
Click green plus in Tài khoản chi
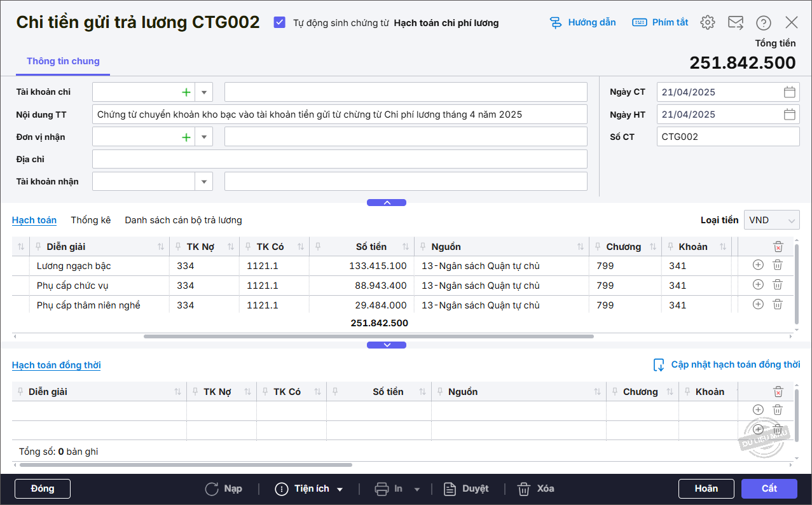coord(186,92)
